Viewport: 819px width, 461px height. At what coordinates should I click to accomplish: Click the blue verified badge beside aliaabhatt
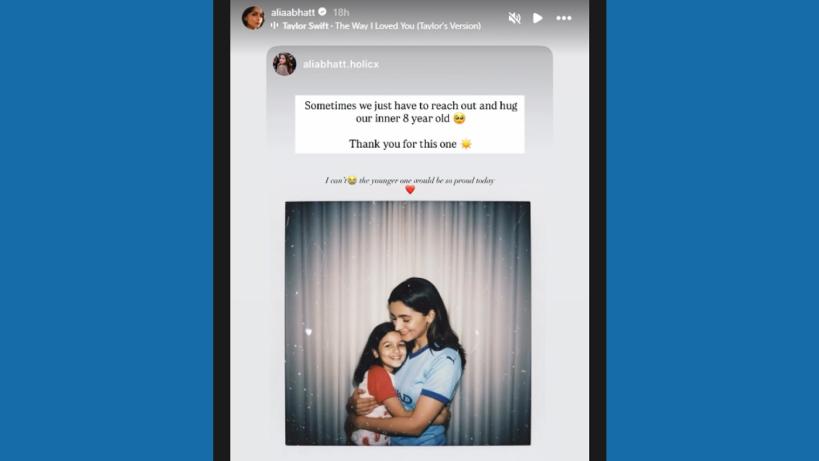(x=322, y=11)
